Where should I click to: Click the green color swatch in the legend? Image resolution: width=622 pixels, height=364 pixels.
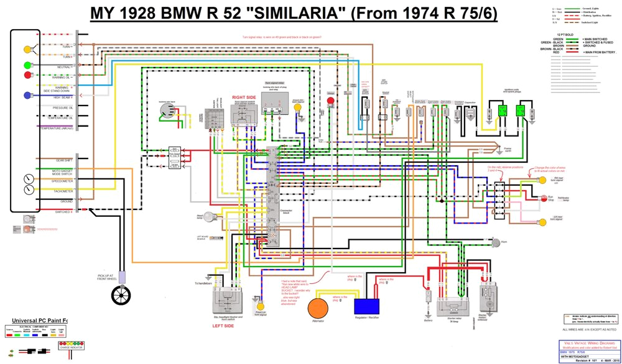[572, 39]
